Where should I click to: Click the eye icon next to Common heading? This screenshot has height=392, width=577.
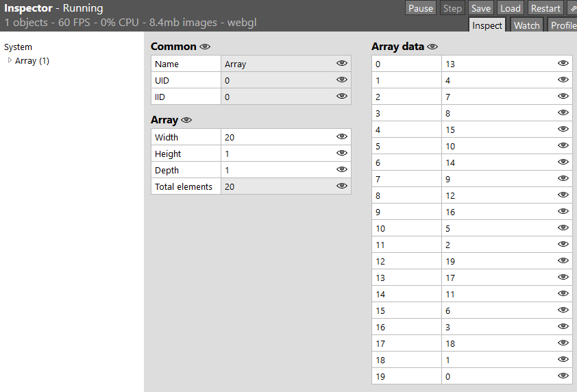pyautogui.click(x=204, y=47)
